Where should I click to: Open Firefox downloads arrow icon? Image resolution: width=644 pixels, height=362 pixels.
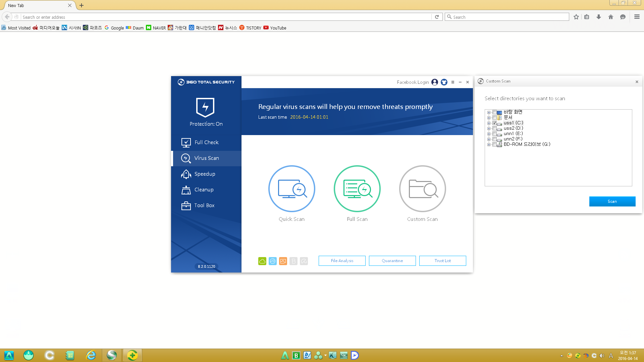(599, 17)
